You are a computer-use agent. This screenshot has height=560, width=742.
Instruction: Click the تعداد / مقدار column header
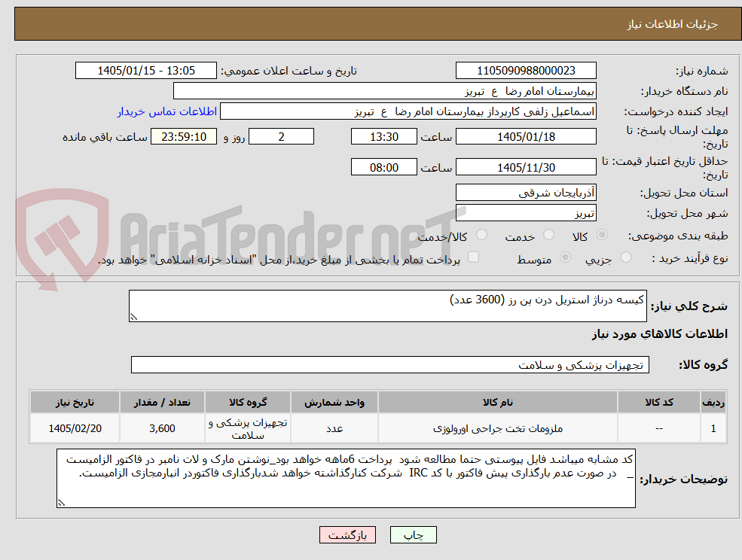click(162, 403)
